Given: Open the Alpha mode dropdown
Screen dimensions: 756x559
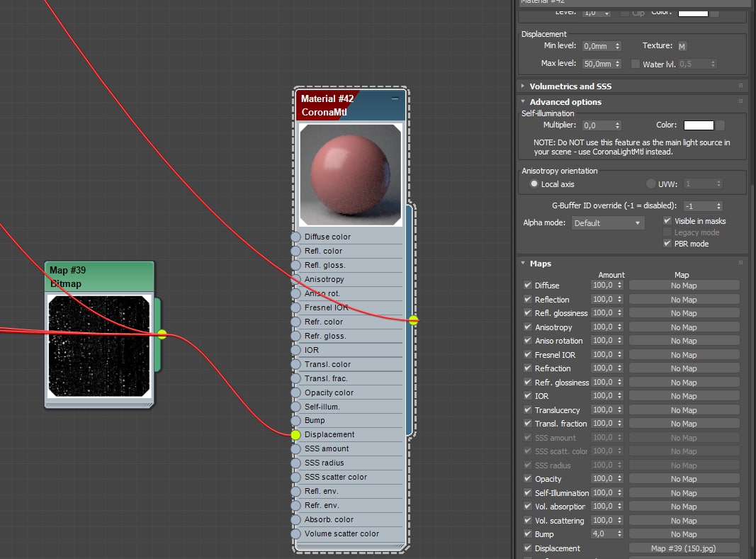Looking at the screenshot, I should tap(607, 223).
